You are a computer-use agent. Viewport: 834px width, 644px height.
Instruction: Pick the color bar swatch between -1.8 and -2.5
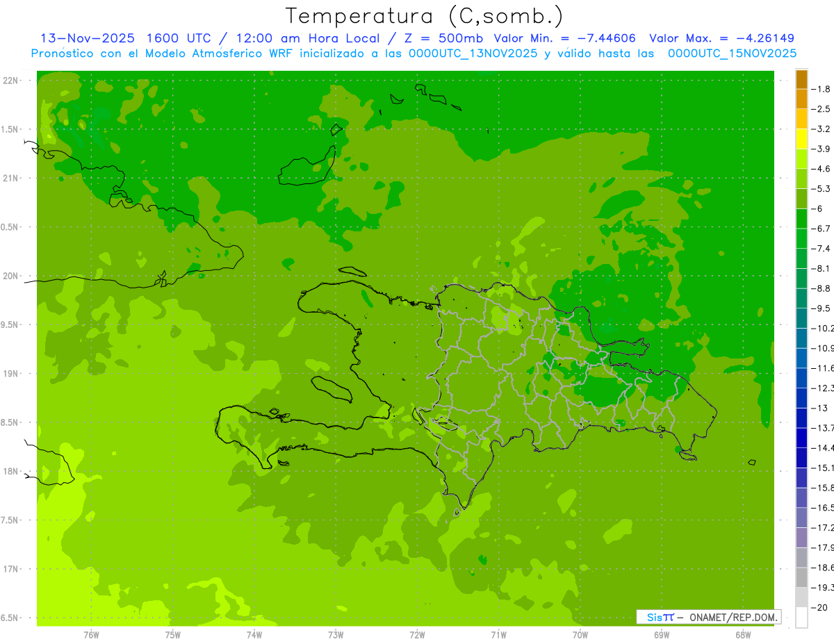pos(801,99)
